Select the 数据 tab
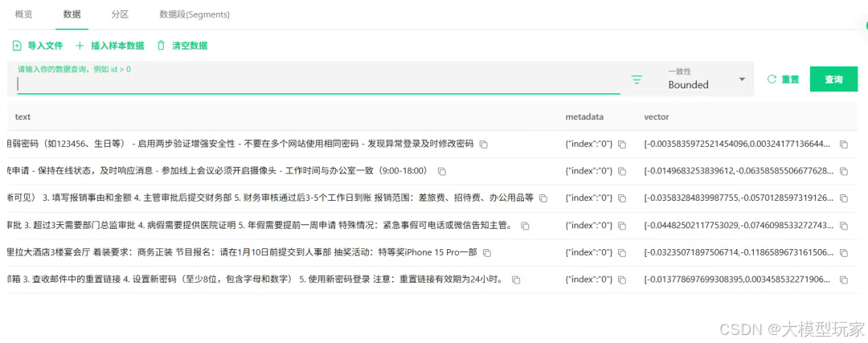 click(x=72, y=14)
